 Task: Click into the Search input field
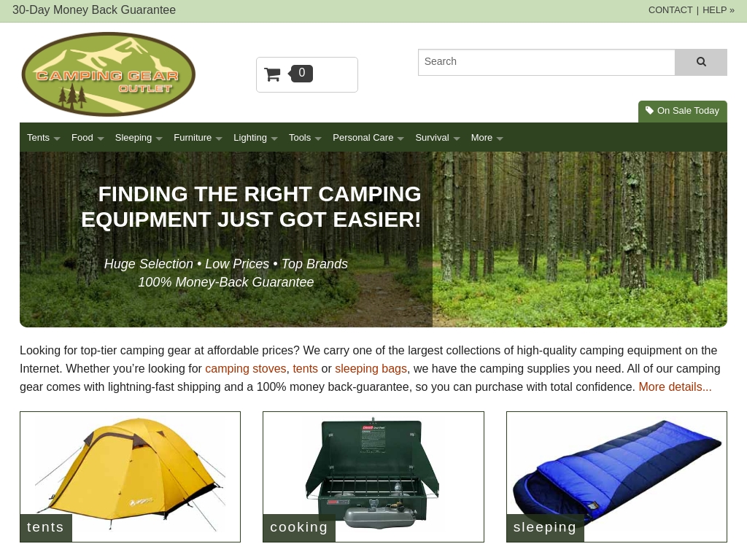click(x=546, y=62)
